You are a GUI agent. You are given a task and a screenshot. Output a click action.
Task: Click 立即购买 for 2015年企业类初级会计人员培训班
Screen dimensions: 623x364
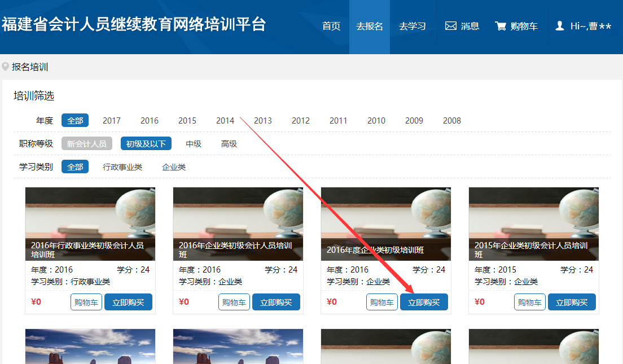tap(572, 302)
